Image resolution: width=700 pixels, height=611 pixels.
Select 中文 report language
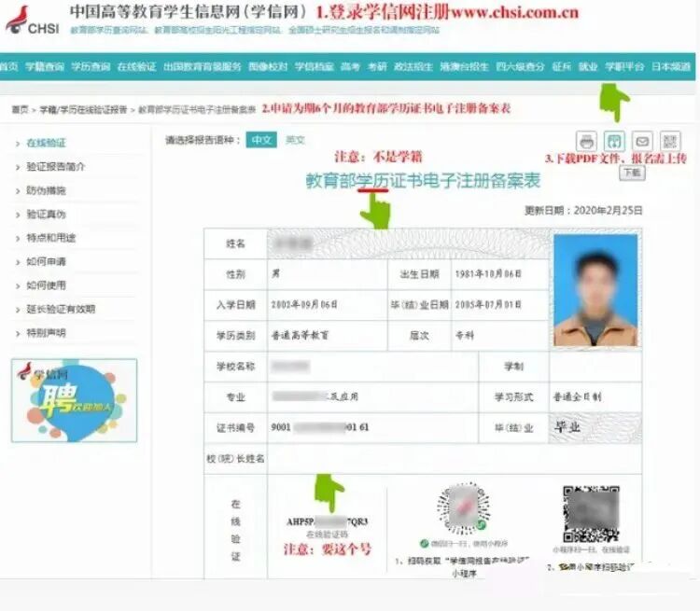(261, 140)
